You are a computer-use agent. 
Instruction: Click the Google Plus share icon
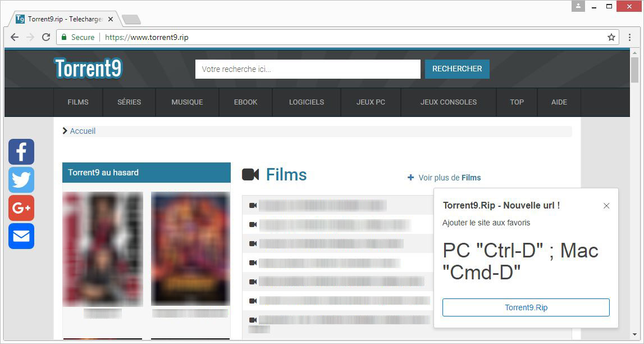click(21, 208)
